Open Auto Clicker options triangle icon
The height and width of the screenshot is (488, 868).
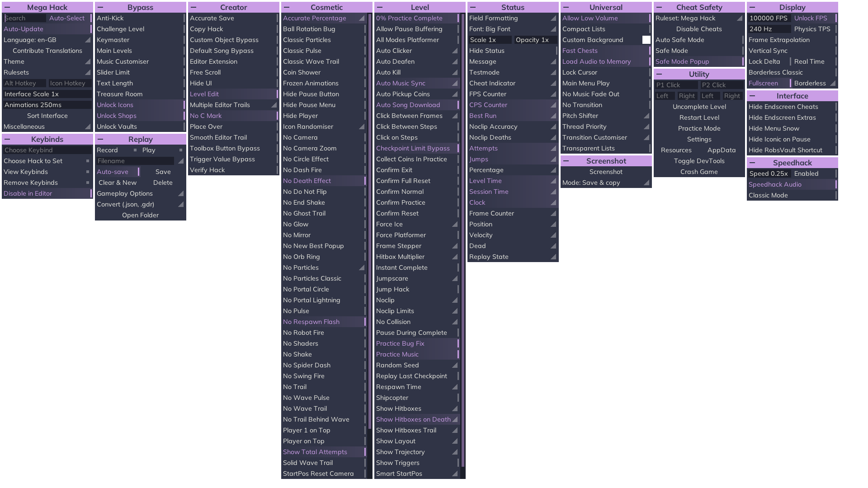[x=455, y=51]
